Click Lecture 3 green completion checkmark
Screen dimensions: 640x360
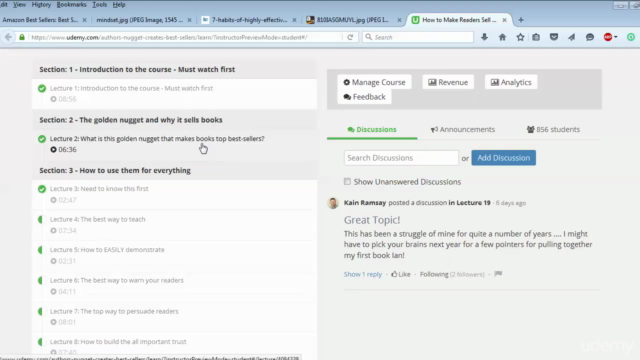42,189
